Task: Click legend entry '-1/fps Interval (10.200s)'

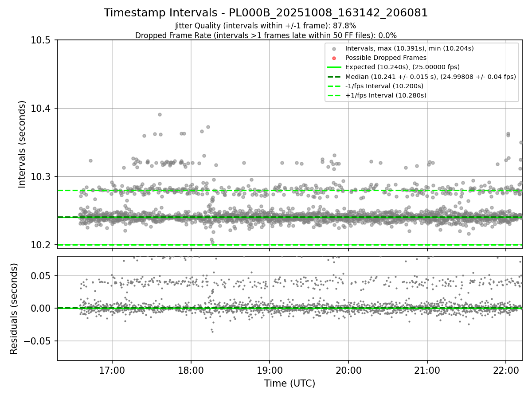Action: coord(384,86)
